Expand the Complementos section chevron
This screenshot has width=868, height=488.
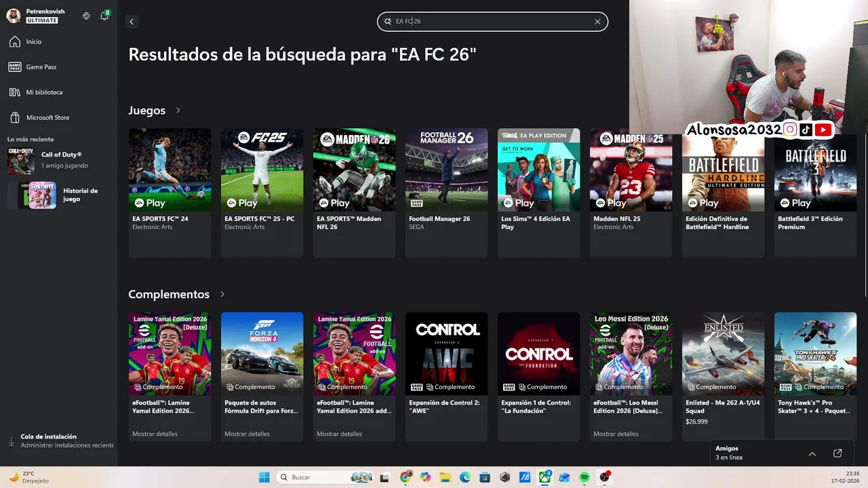(x=222, y=294)
